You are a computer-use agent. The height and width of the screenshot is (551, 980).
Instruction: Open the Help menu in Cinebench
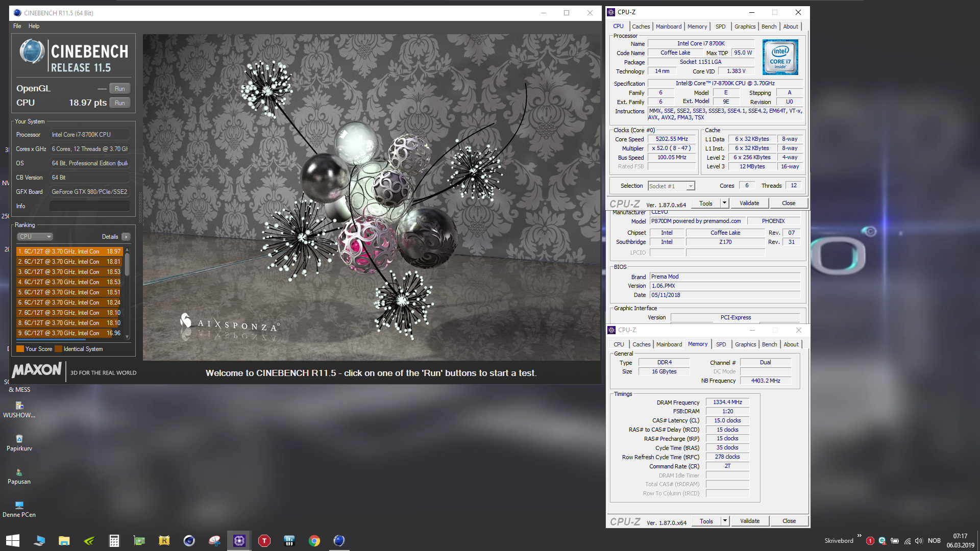34,26
